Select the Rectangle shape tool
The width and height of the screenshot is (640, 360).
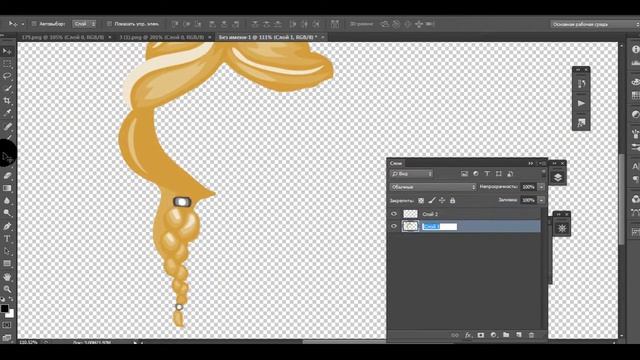7,263
